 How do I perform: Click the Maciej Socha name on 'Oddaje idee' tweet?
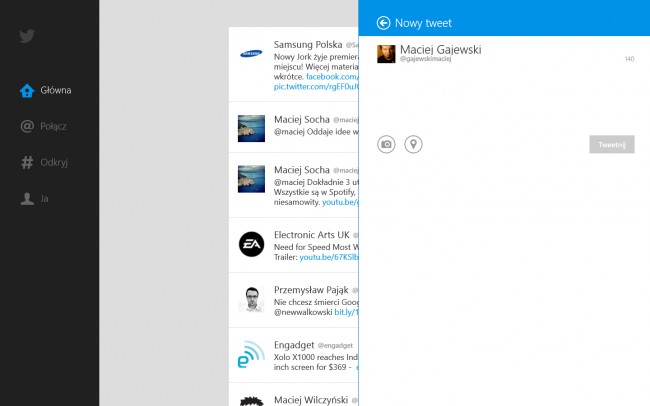tap(302, 119)
